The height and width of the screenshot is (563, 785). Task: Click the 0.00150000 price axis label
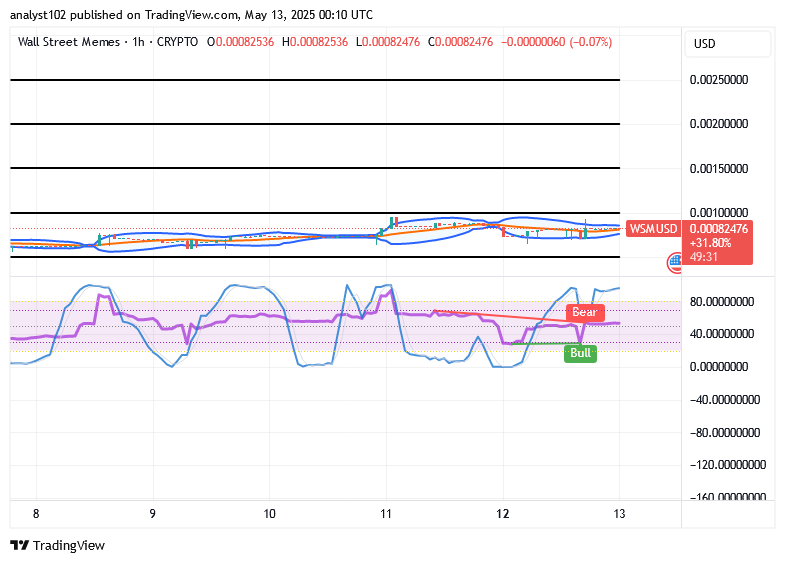coord(719,169)
